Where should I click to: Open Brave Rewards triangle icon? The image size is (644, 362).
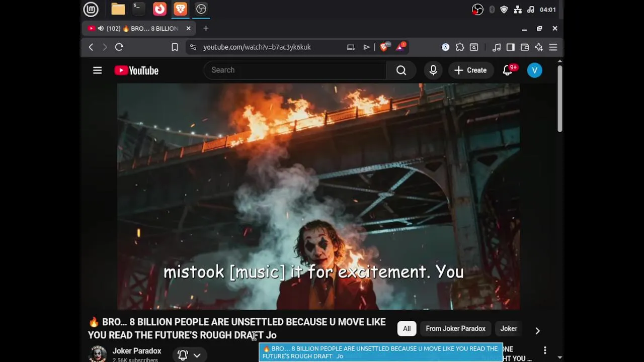pyautogui.click(x=401, y=47)
